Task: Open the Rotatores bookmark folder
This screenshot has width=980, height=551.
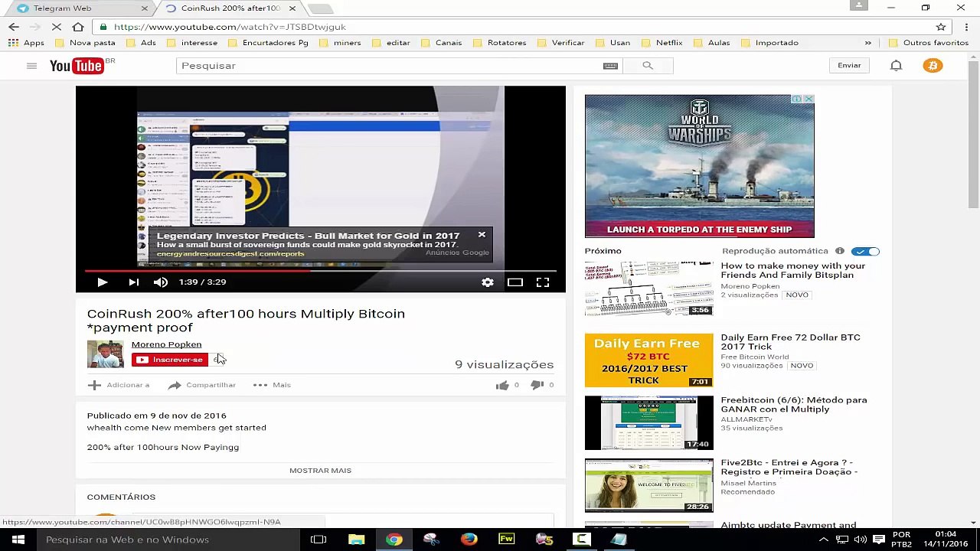Action: click(500, 43)
